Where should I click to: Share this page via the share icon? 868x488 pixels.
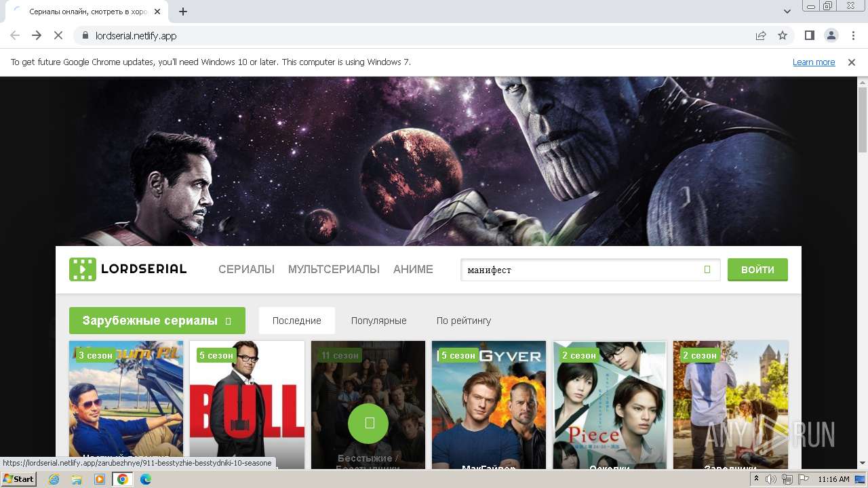(x=761, y=35)
